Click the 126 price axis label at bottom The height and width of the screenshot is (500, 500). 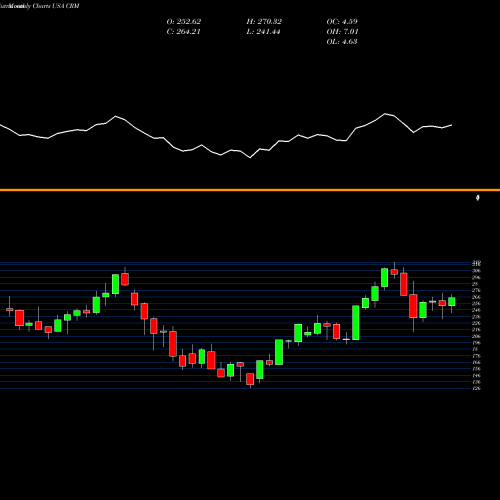(x=476, y=388)
